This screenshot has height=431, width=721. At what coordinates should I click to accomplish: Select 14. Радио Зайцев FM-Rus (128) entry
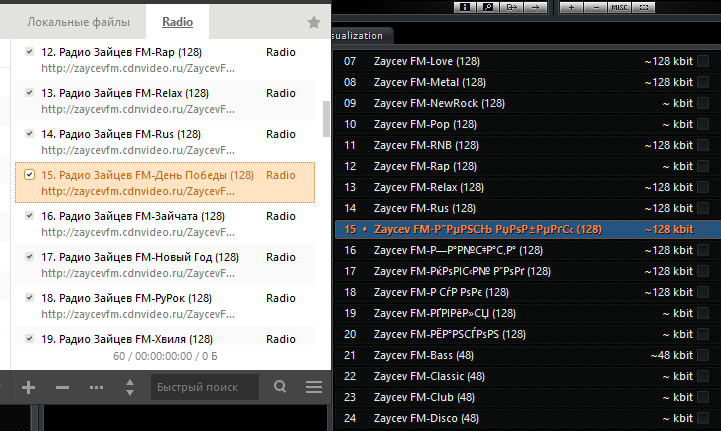pyautogui.click(x=165, y=142)
